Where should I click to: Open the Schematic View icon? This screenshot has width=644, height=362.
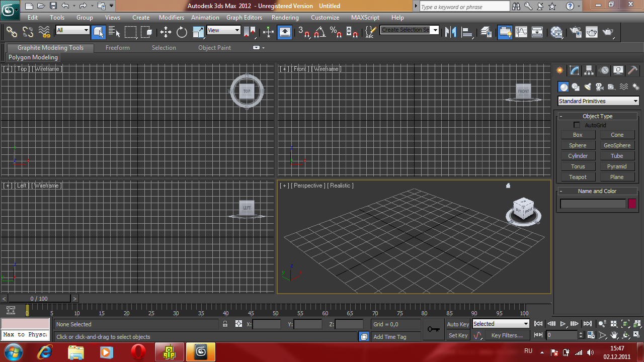point(537,32)
